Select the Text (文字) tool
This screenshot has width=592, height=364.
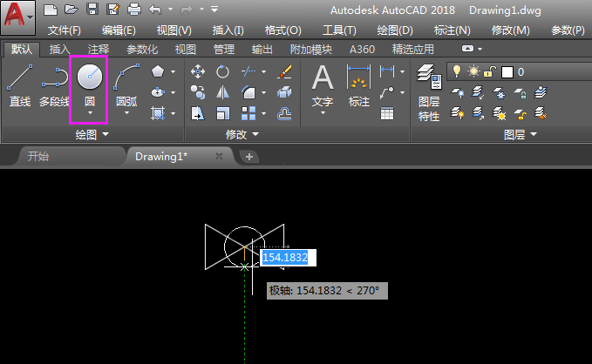(323, 84)
